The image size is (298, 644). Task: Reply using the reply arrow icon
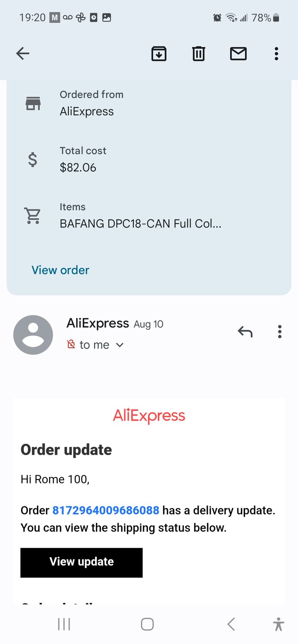tap(245, 331)
